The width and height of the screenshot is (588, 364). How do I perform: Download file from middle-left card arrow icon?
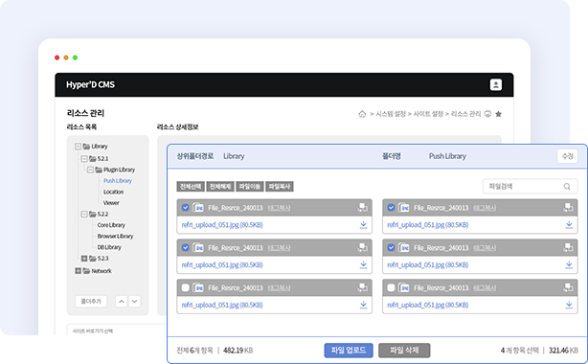coord(363,265)
